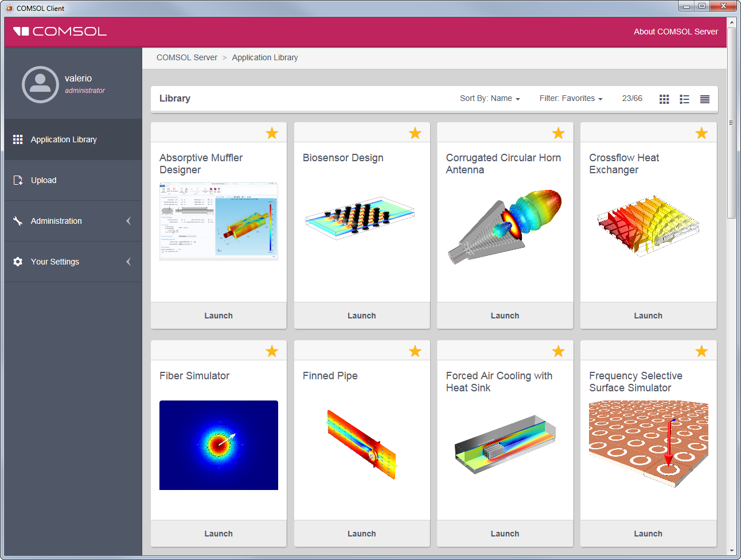The image size is (741, 560).
Task: Click the Application Library grid icon in sidebar
Action: pyautogui.click(x=18, y=139)
